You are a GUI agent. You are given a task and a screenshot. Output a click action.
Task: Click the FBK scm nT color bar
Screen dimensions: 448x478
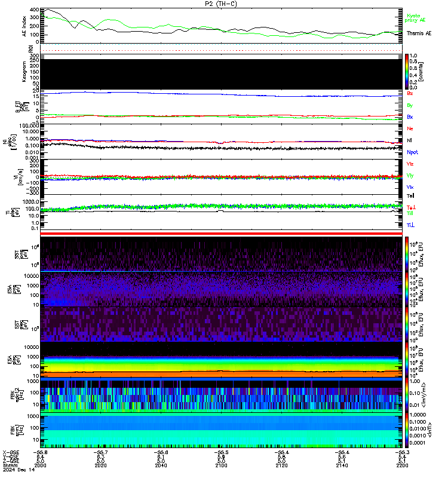(407, 430)
